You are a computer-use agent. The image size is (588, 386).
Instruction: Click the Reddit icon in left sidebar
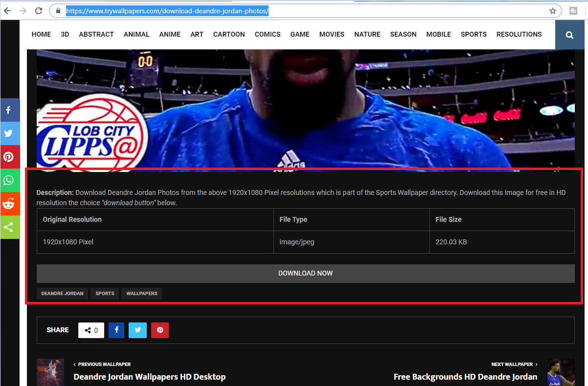click(x=9, y=204)
